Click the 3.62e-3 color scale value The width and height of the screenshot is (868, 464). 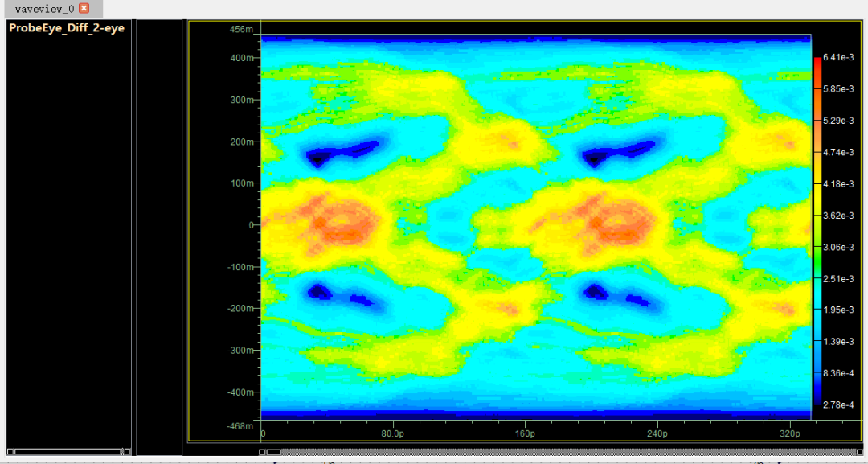tap(839, 216)
